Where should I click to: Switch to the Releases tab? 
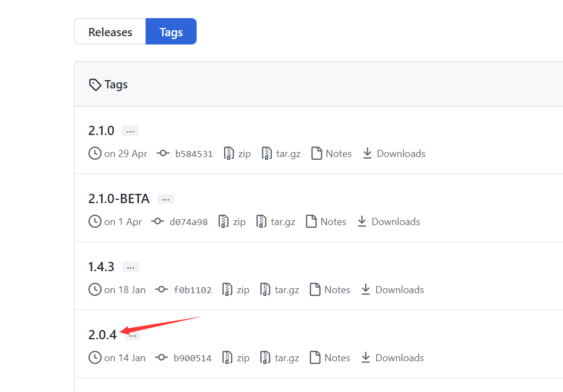(110, 32)
